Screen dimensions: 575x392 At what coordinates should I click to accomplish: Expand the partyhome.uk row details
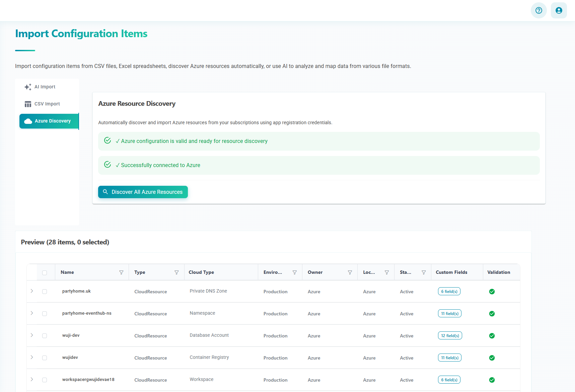32,291
